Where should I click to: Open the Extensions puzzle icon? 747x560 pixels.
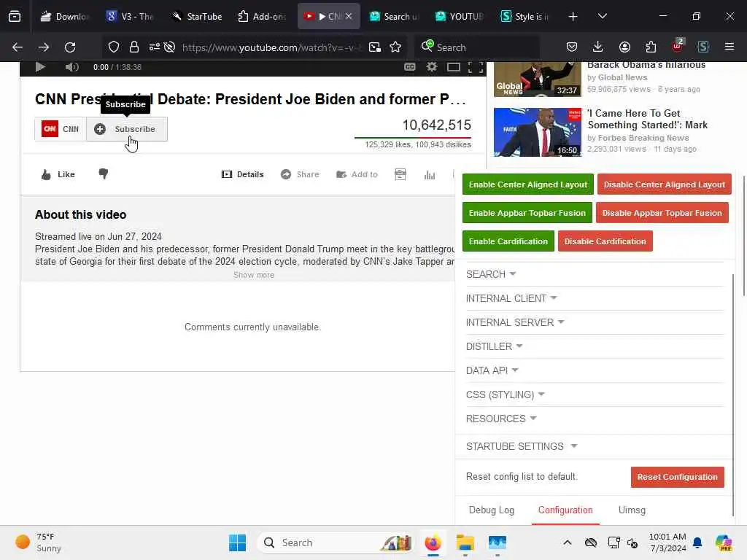(x=651, y=47)
